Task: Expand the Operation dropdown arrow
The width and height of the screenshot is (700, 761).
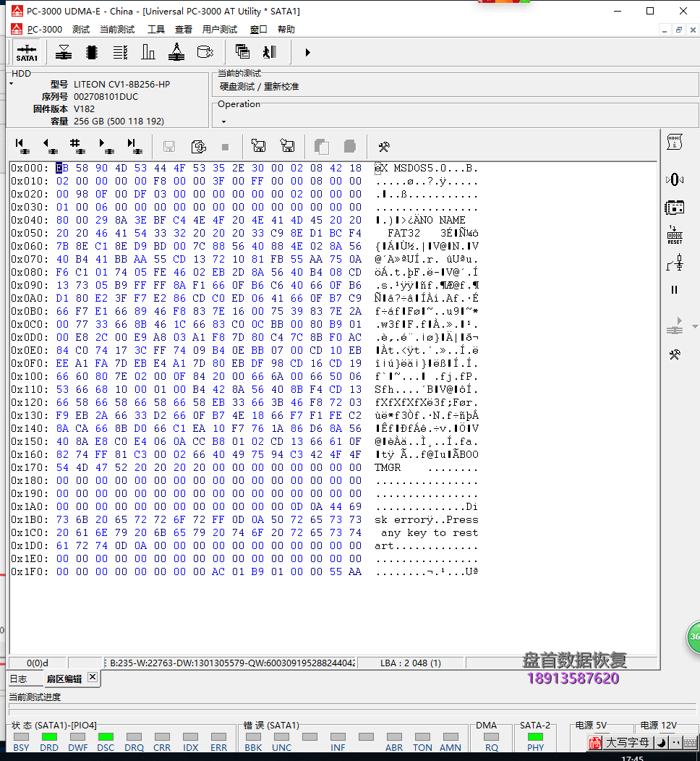Action: coord(223,122)
